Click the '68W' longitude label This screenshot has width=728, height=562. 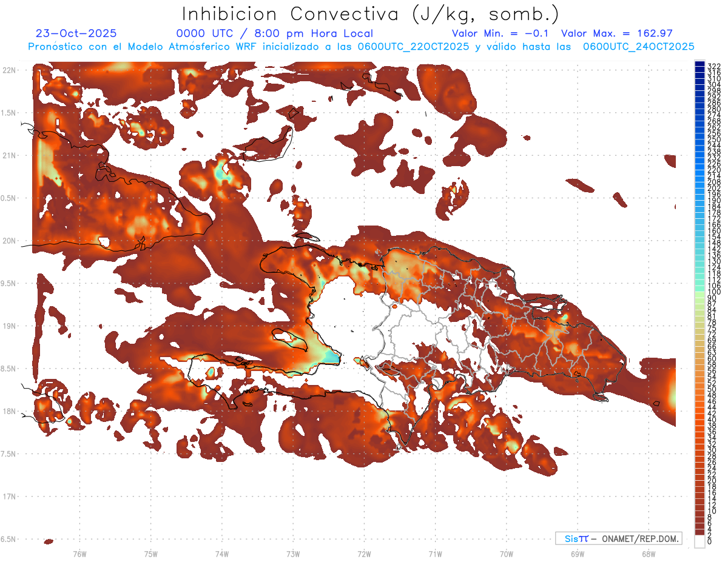click(648, 554)
